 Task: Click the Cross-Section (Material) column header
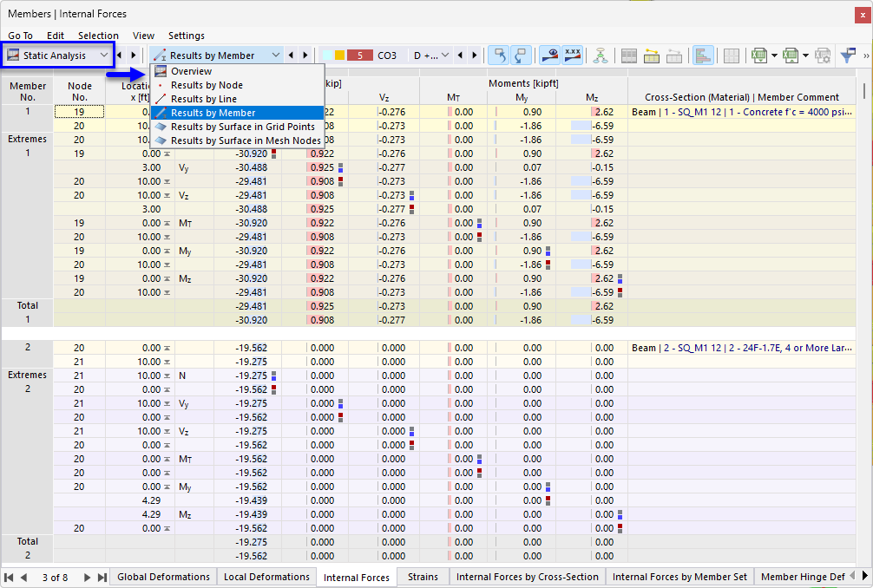[742, 97]
